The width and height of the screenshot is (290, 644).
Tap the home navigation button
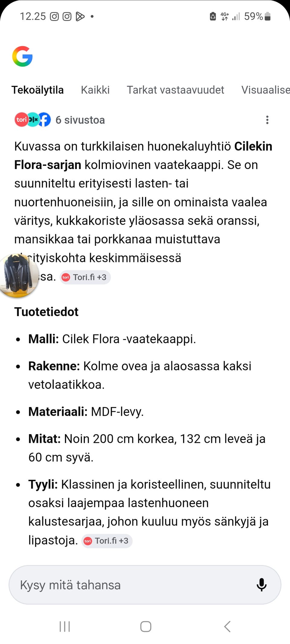click(x=146, y=626)
